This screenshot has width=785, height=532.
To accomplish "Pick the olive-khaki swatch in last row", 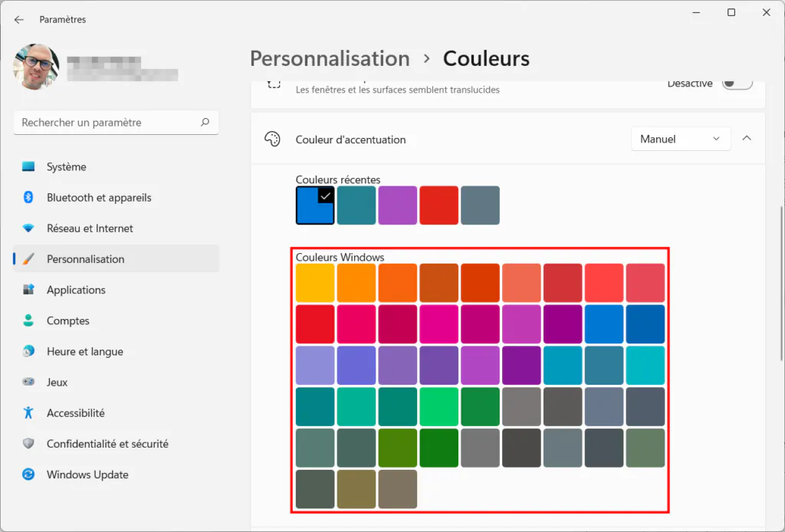I will coord(356,489).
